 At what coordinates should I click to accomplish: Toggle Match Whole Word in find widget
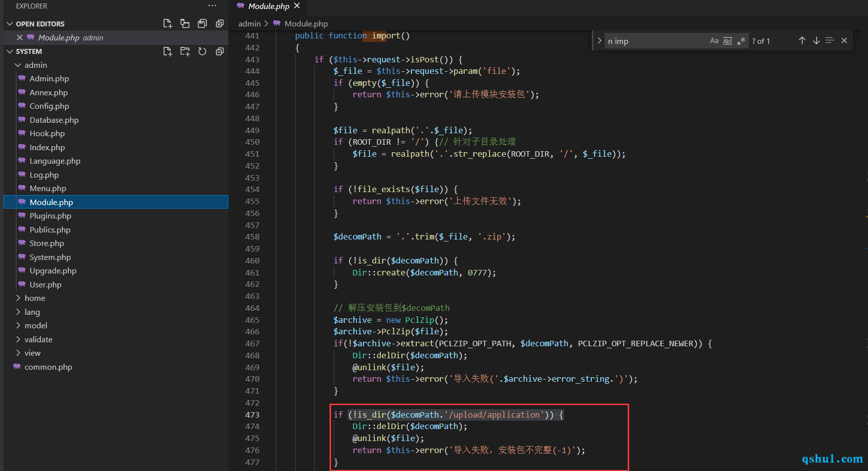[728, 41]
